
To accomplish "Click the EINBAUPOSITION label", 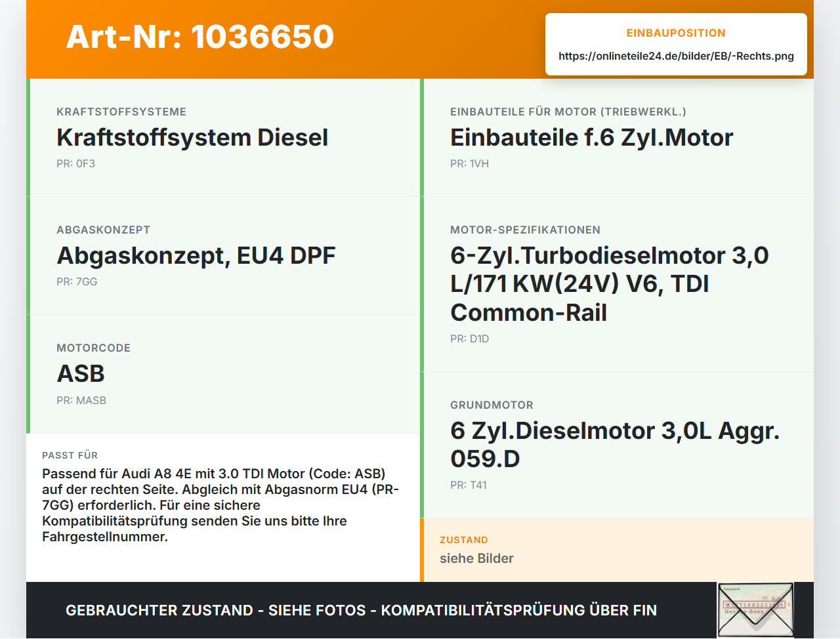I will coord(676,33).
